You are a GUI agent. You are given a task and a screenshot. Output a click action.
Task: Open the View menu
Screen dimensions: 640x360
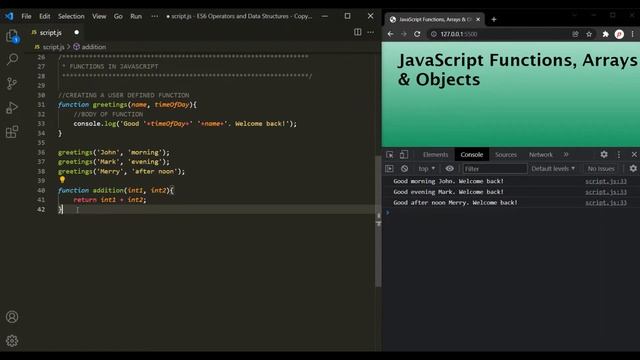(99, 16)
